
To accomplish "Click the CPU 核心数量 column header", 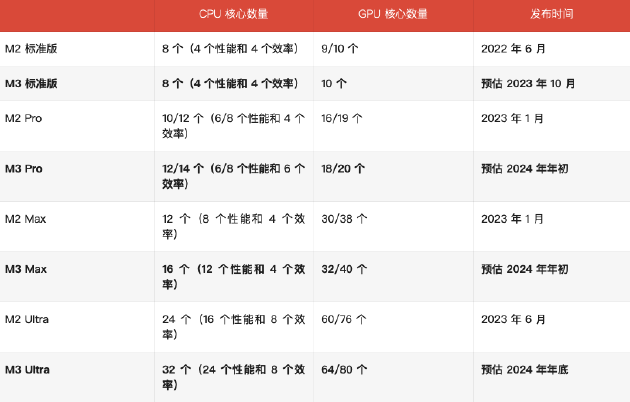I will (233, 14).
